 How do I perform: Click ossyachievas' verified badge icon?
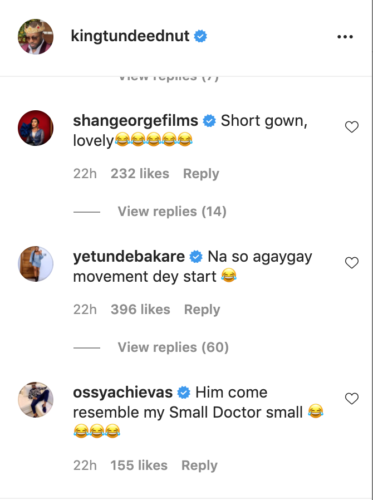pyautogui.click(x=184, y=393)
